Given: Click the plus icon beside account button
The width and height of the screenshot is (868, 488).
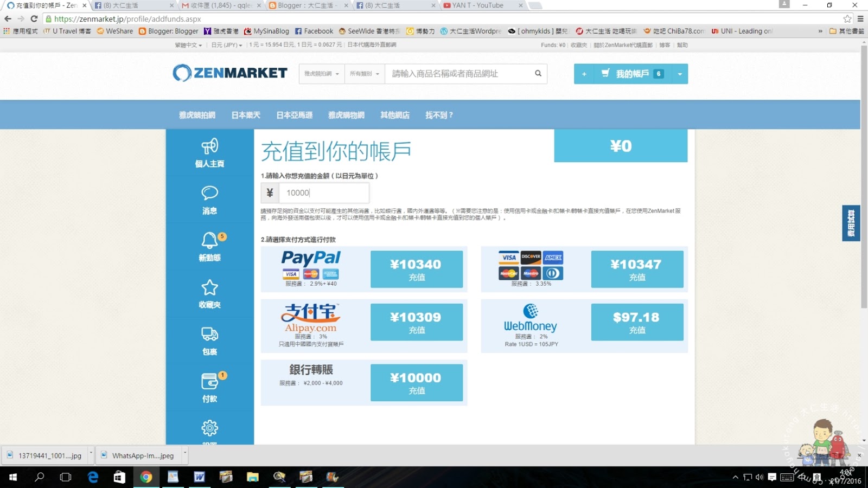Looking at the screenshot, I should coord(584,74).
